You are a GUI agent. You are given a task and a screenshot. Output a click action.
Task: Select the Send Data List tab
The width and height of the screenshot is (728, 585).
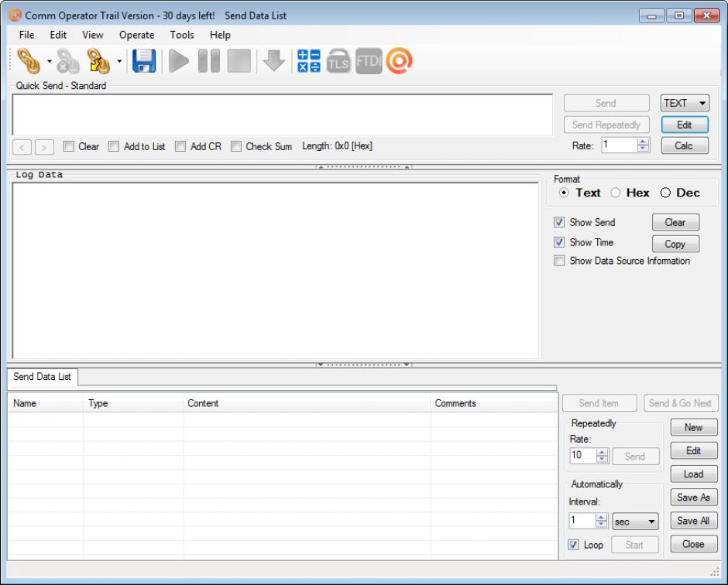(43, 377)
